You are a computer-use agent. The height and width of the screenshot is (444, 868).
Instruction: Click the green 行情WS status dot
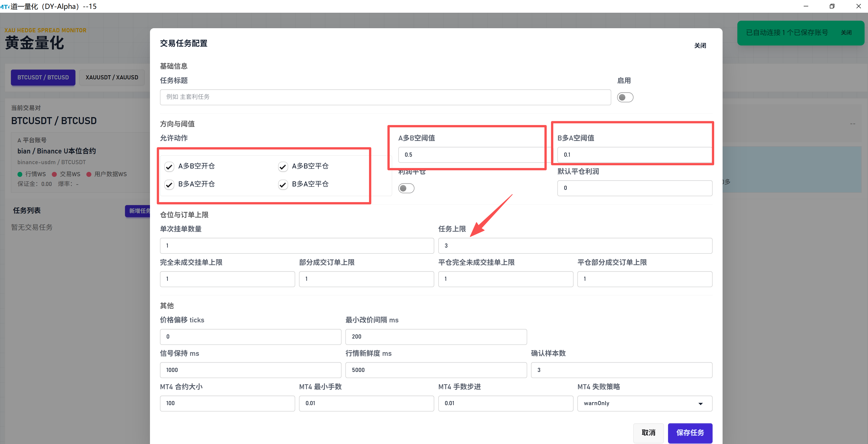click(x=20, y=174)
